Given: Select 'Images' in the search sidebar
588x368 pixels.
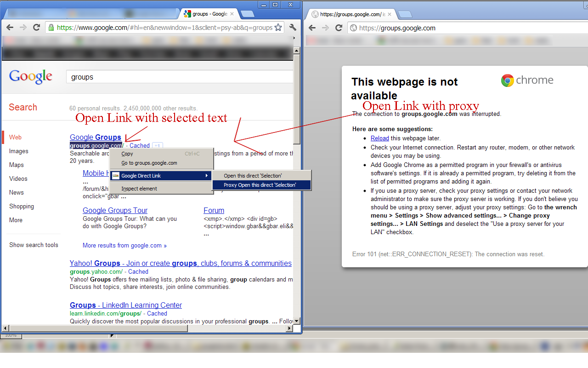Looking at the screenshot, I should (x=19, y=151).
